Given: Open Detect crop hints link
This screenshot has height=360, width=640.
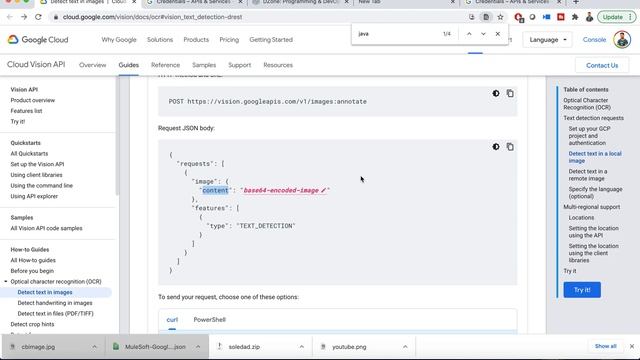Looking at the screenshot, I should click(x=32, y=324).
